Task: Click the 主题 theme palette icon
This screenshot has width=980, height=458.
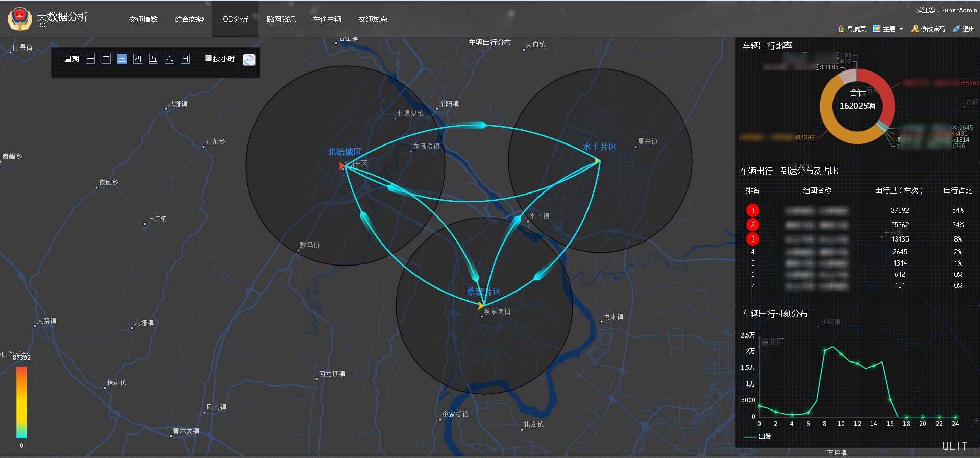Action: click(x=877, y=29)
